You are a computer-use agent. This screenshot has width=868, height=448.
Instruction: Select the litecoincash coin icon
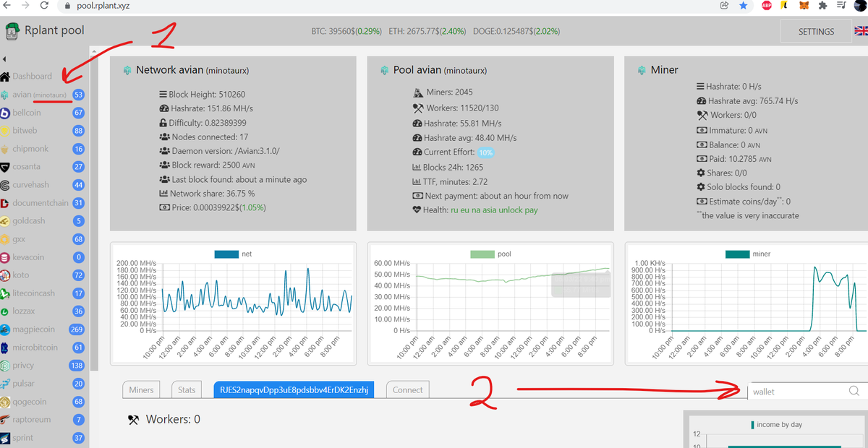[5, 293]
